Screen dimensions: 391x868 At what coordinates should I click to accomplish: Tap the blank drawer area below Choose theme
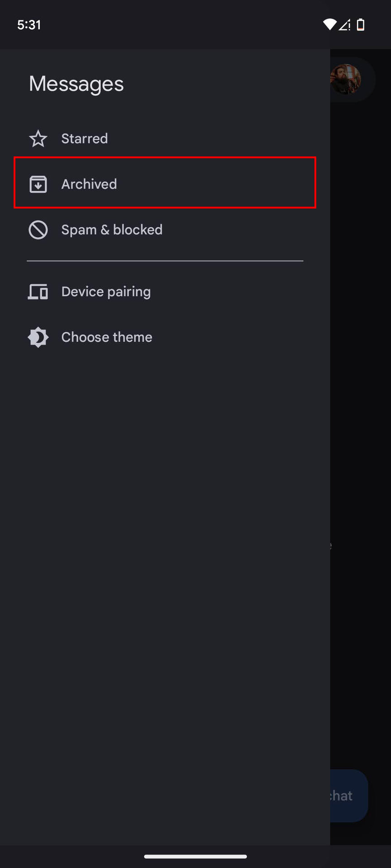click(165, 588)
